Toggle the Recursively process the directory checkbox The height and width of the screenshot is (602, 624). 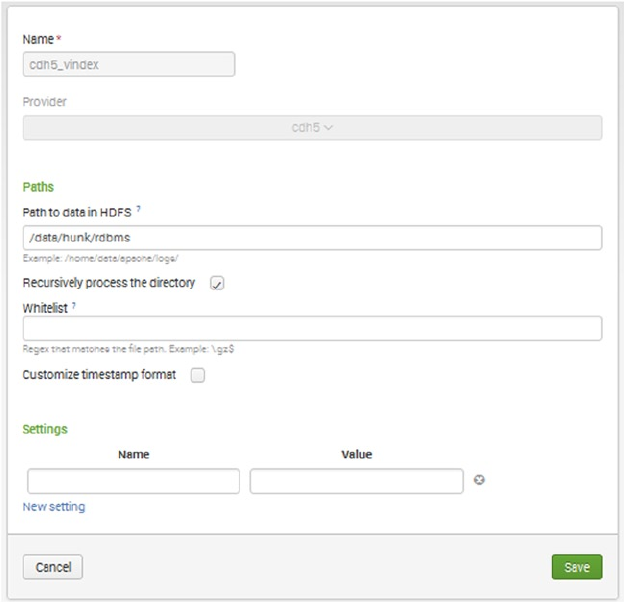pyautogui.click(x=217, y=283)
